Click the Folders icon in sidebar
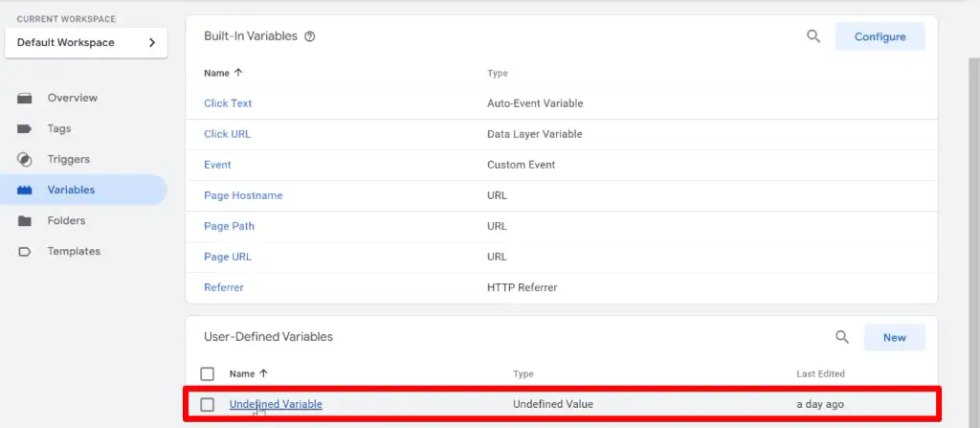This screenshot has width=980, height=428. click(x=24, y=221)
